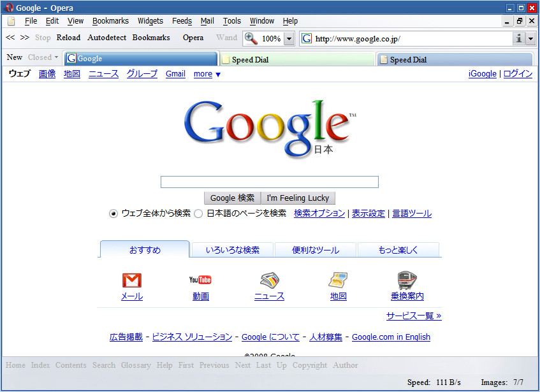The height and width of the screenshot is (392, 540).
Task: Open the address bar dropdown arrow
Action: [x=530, y=38]
